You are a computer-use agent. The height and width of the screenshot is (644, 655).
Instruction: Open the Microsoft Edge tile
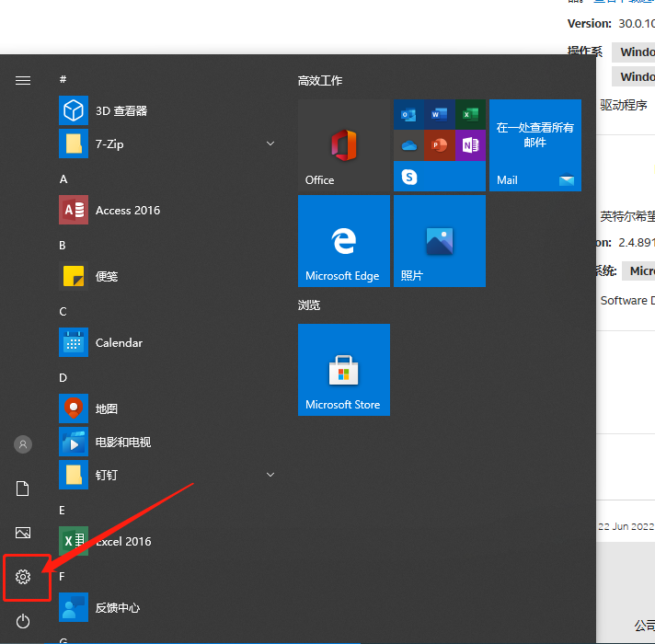pyautogui.click(x=343, y=241)
